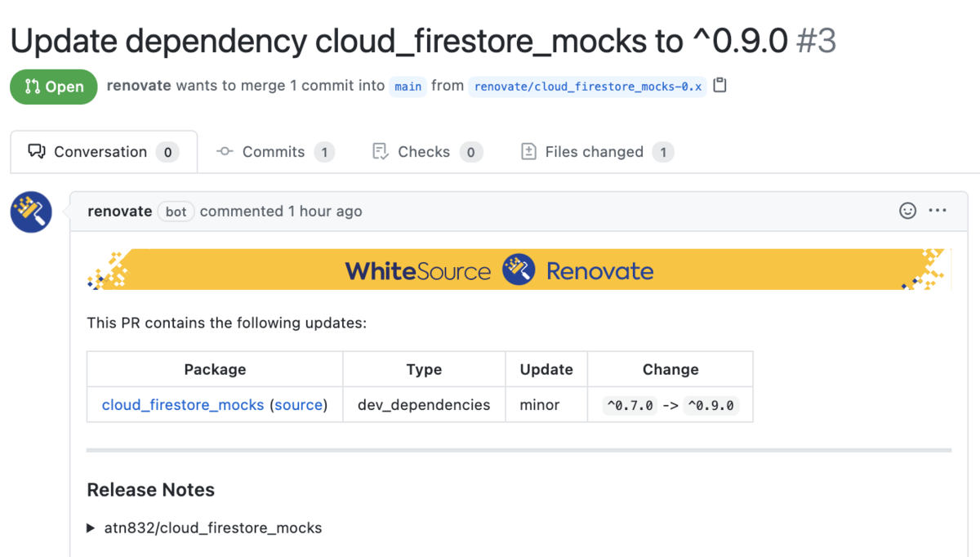Viewport: 980px width, 557px height.
Task: Open renovate/cloud_firestore_mocks-0.x branch link
Action: [588, 87]
